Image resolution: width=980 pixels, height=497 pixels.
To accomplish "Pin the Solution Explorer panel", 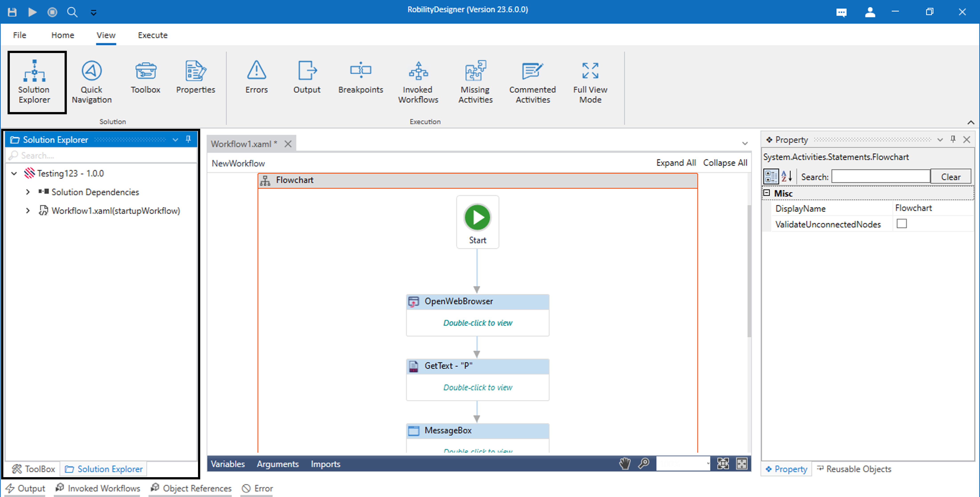I will coord(188,139).
